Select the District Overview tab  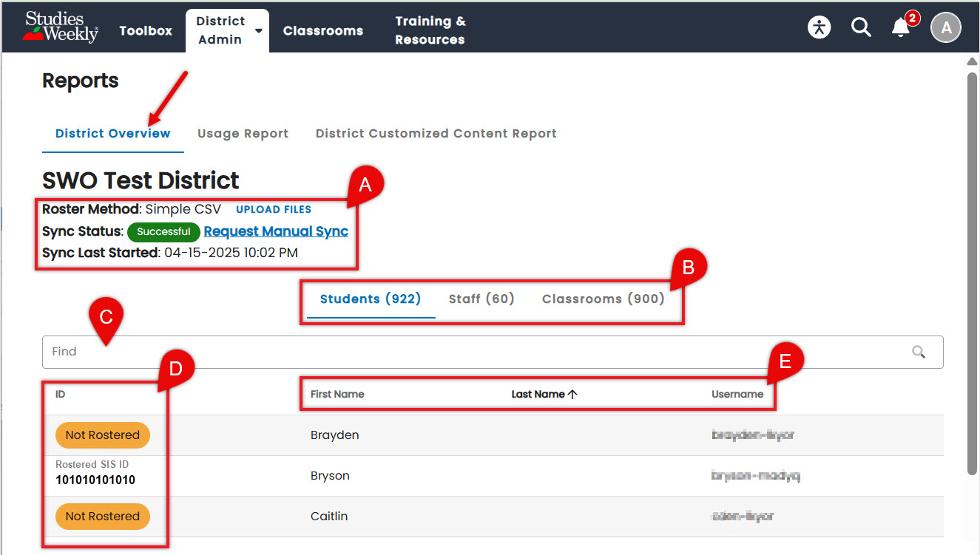113,134
